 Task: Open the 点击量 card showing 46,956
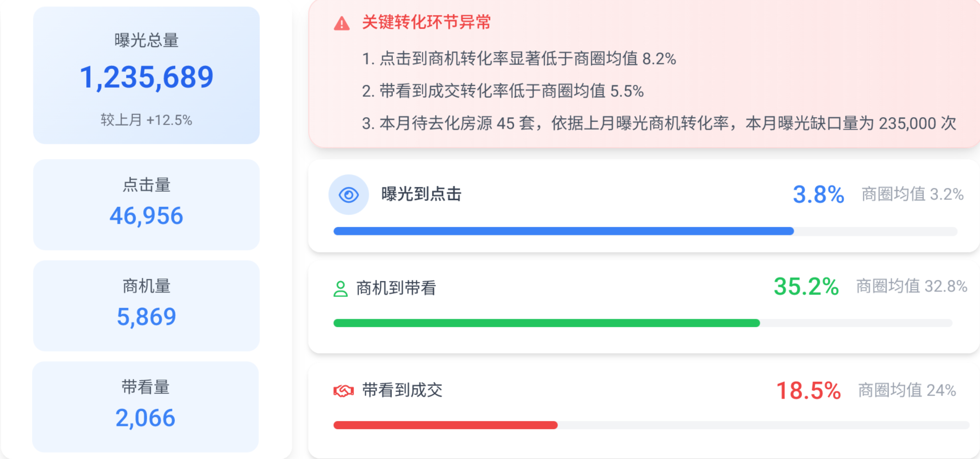(147, 205)
